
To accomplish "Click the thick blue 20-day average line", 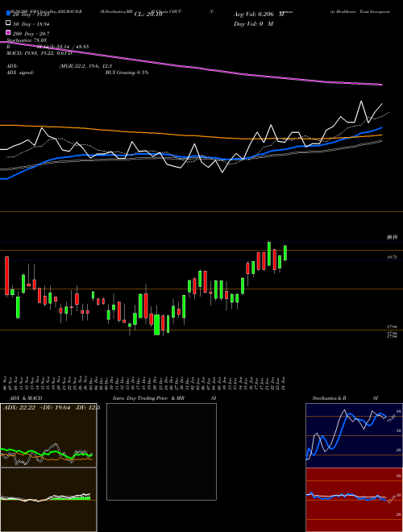I will (190, 156).
